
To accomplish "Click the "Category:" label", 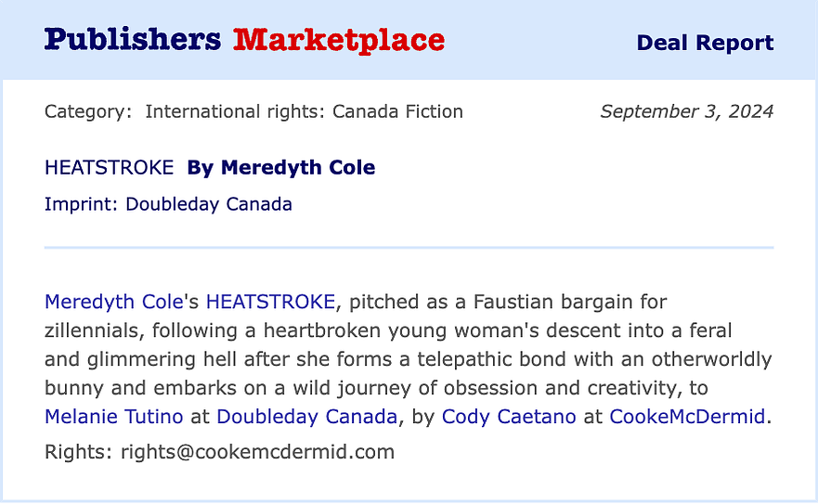I will click(88, 111).
